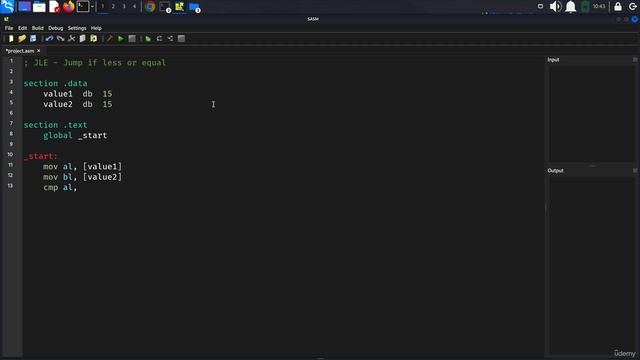Viewport: 640px width, 360px height.
Task: Create a new file with toolbar icon
Action: [x=11, y=38]
